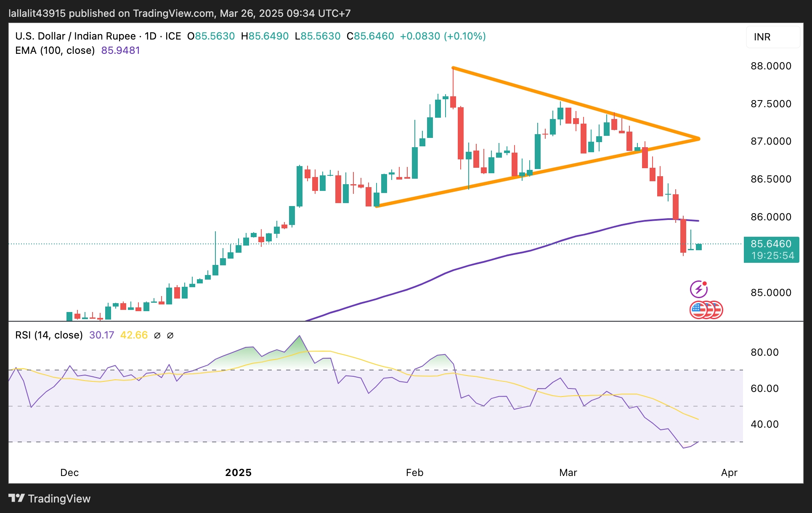Click the TradingView brand text
Viewport: 812px width, 513px height.
coord(59,499)
